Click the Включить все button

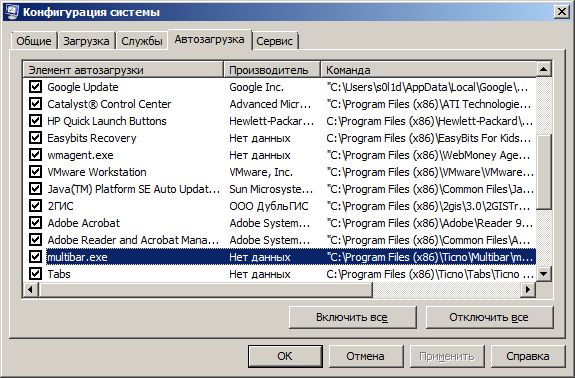click(352, 317)
